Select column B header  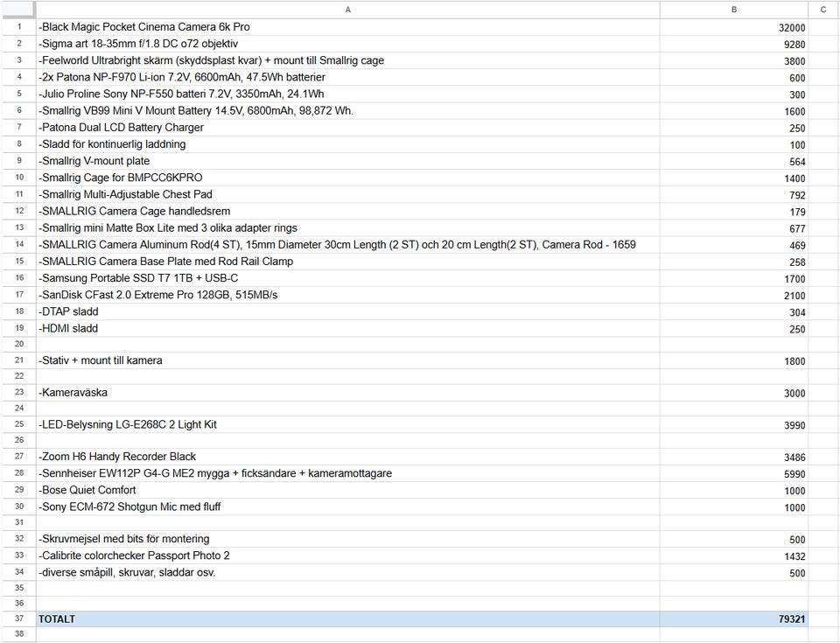pos(733,10)
